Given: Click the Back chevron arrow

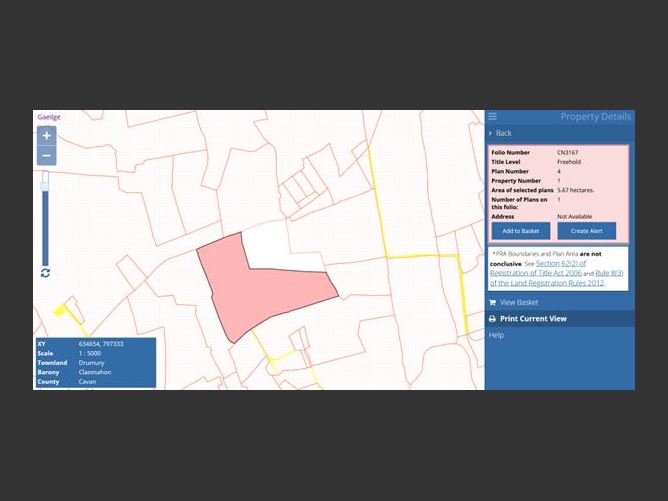Looking at the screenshot, I should click(x=490, y=133).
